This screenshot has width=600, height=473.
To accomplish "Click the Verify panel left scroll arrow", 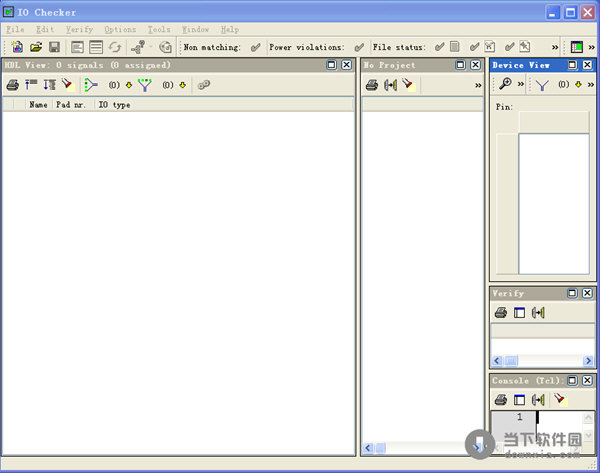I will [x=497, y=360].
